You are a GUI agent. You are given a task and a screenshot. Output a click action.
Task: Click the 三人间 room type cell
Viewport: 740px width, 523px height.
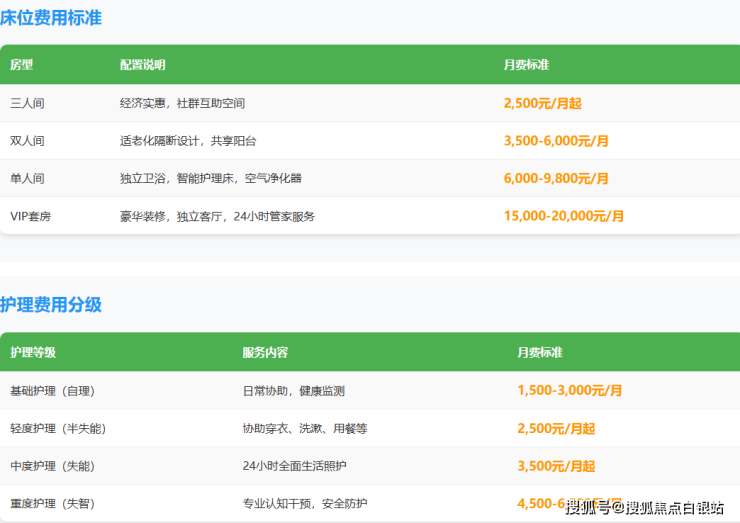[x=27, y=103]
